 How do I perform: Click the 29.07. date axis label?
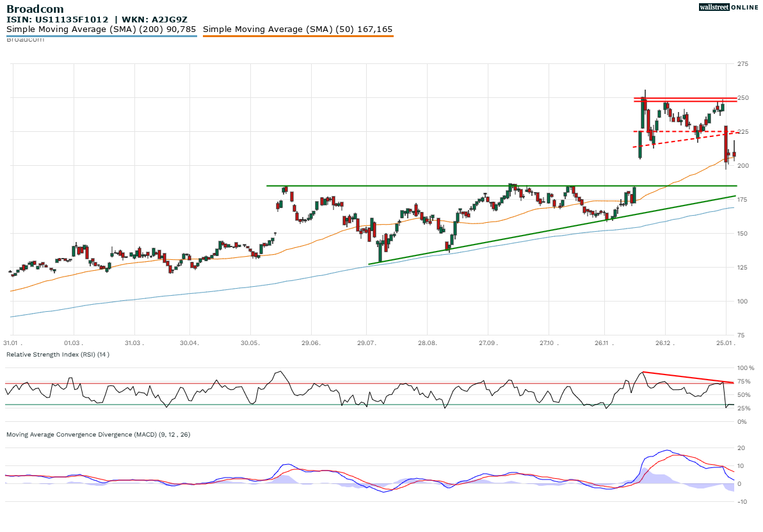tap(367, 343)
